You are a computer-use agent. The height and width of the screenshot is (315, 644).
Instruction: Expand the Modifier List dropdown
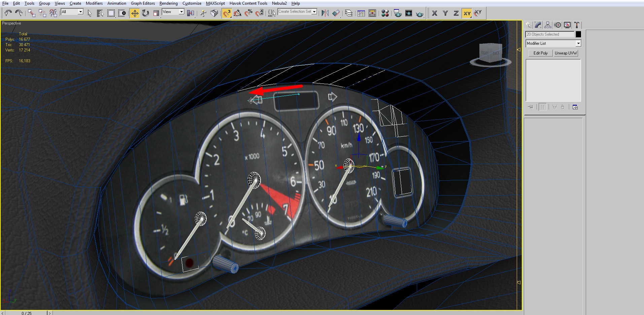pyautogui.click(x=578, y=43)
